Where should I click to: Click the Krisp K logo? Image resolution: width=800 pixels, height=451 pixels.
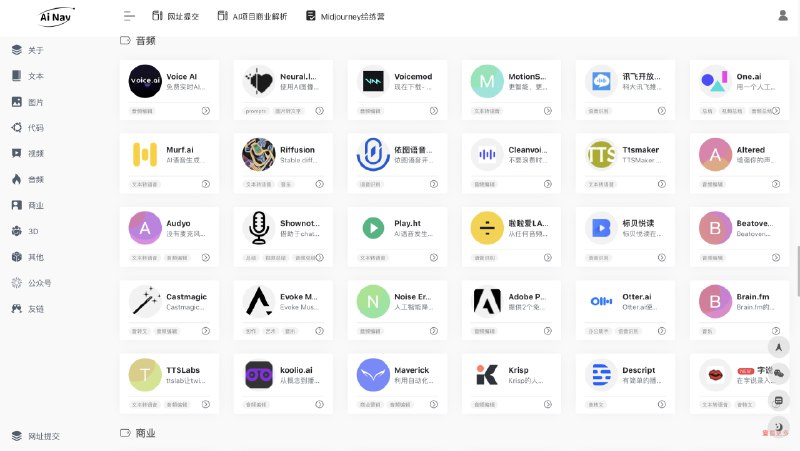(487, 374)
